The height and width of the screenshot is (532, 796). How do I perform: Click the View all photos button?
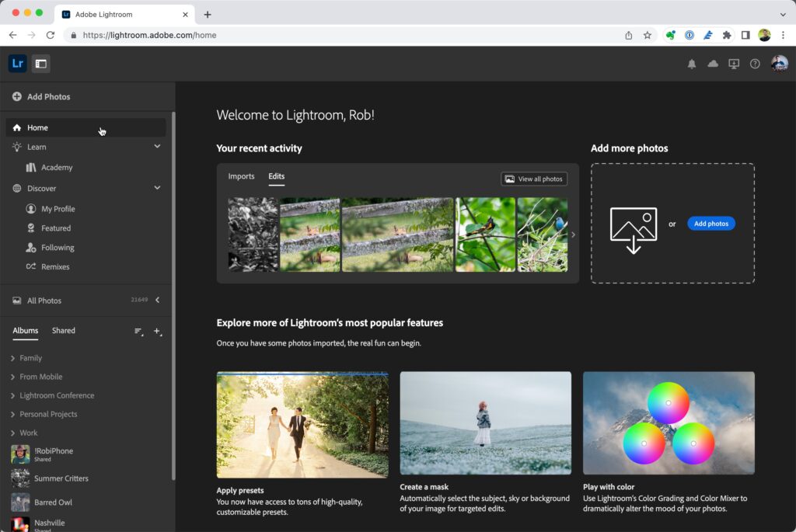tap(534, 179)
